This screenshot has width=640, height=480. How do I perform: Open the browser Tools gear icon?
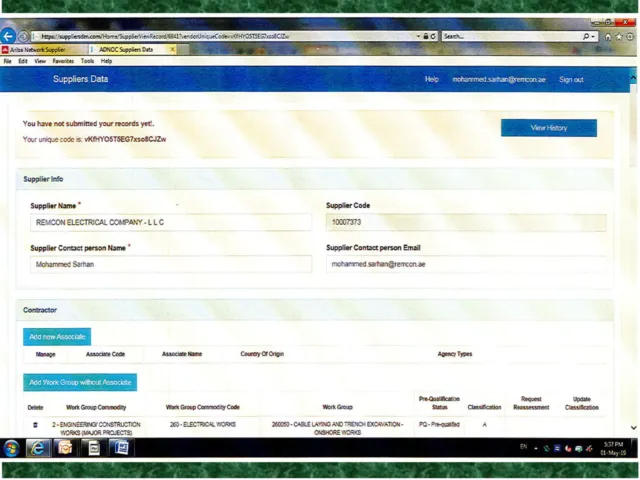click(x=630, y=37)
